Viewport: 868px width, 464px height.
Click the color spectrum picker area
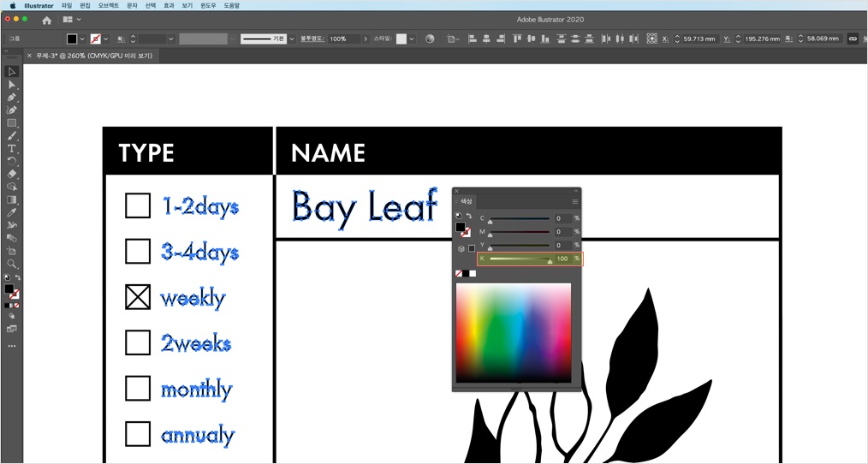pyautogui.click(x=513, y=333)
